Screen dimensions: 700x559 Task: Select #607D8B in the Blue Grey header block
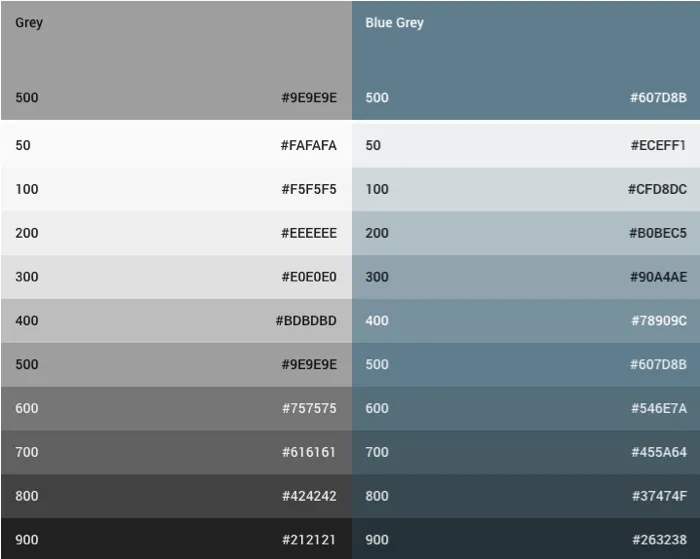[x=658, y=98]
